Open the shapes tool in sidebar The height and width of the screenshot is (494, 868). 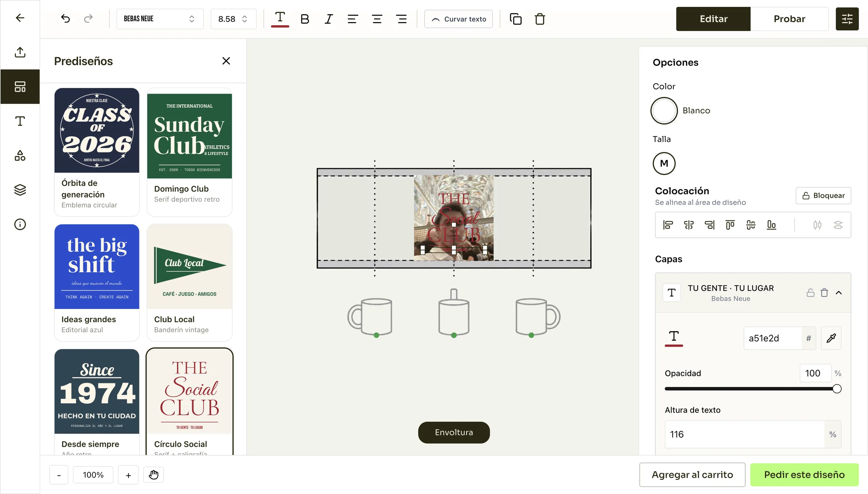click(20, 155)
